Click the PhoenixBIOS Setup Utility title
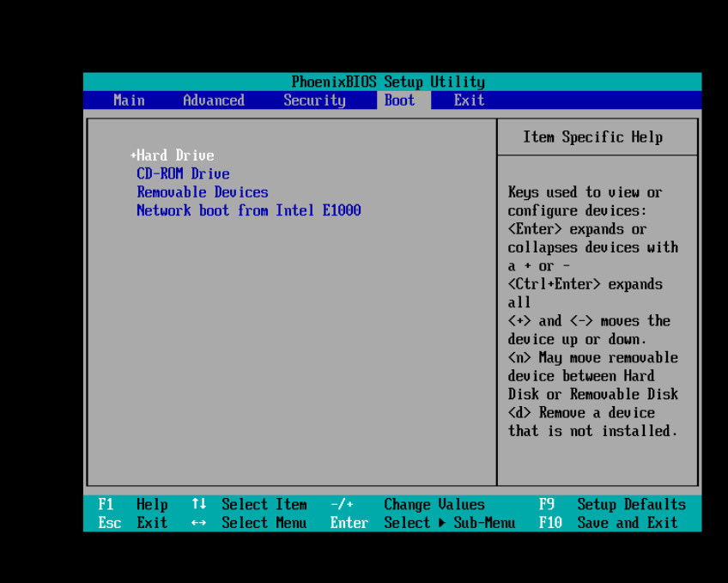The height and width of the screenshot is (583, 728). click(x=388, y=82)
